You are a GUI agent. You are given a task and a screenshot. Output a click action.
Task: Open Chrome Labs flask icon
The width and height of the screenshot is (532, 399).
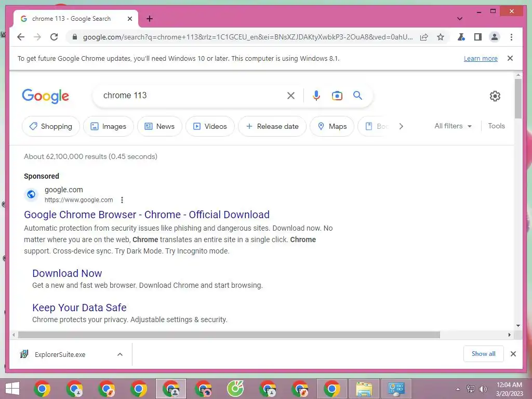(x=461, y=37)
